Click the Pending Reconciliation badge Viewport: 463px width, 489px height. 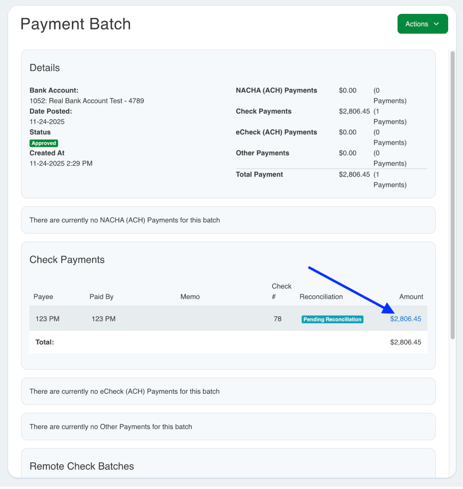click(332, 319)
